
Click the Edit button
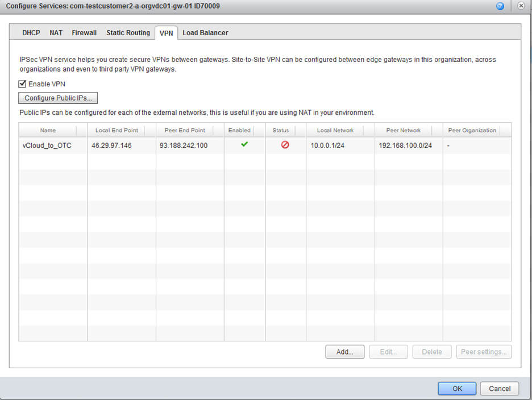tap(388, 351)
